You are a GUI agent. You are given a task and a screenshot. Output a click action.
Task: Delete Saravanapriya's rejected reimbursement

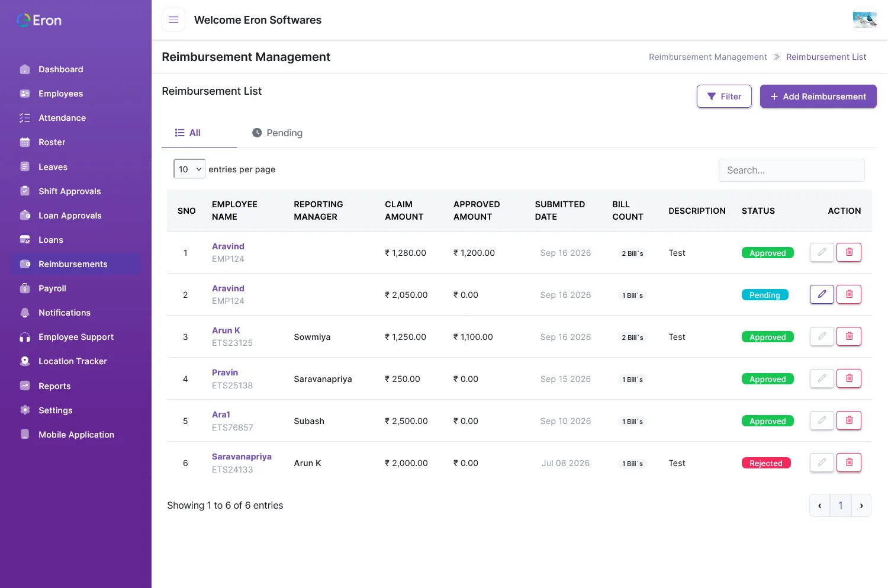click(x=849, y=462)
